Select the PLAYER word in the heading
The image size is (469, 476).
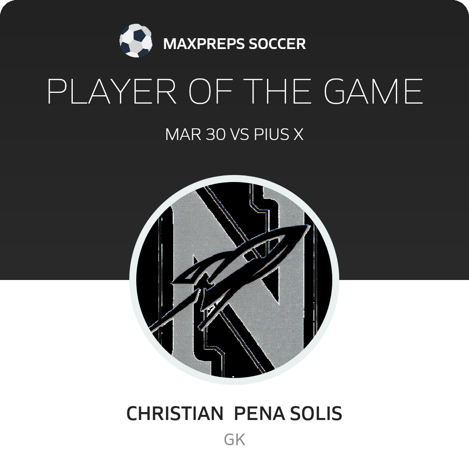[x=112, y=91]
